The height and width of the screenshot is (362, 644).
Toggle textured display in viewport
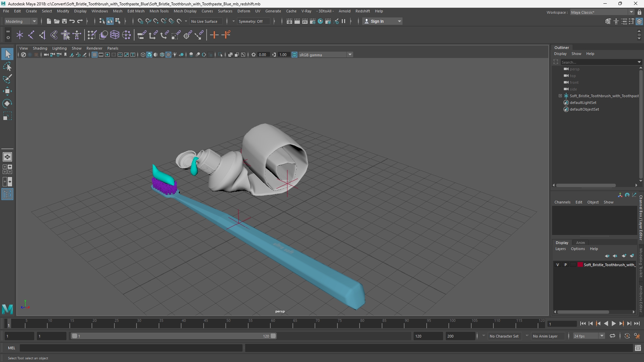tap(168, 55)
